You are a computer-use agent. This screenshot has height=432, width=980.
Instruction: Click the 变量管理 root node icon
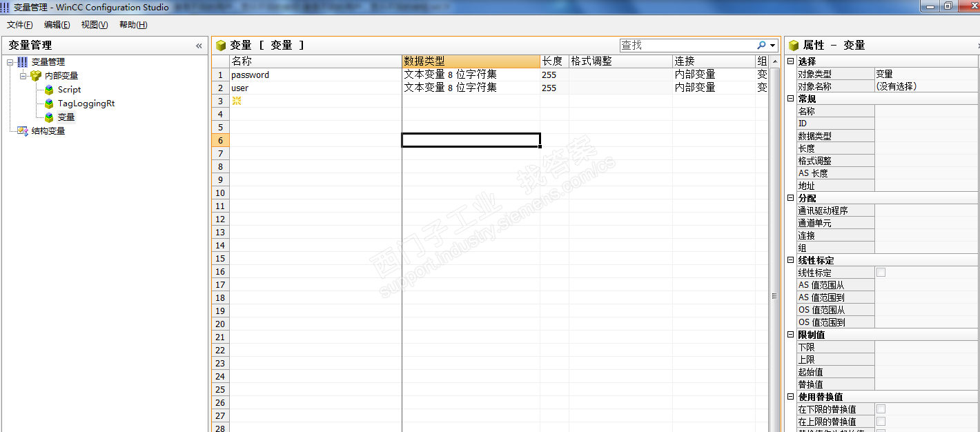click(23, 62)
